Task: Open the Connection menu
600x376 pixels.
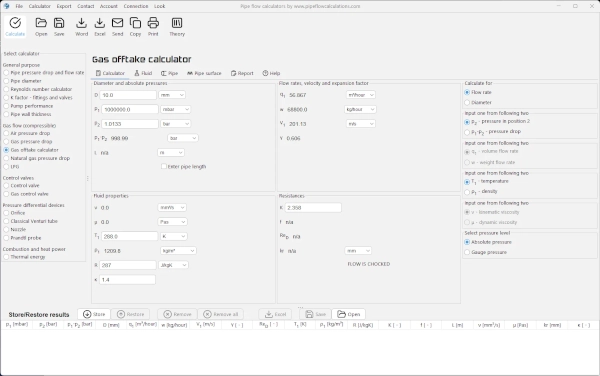Action: [x=136, y=6]
